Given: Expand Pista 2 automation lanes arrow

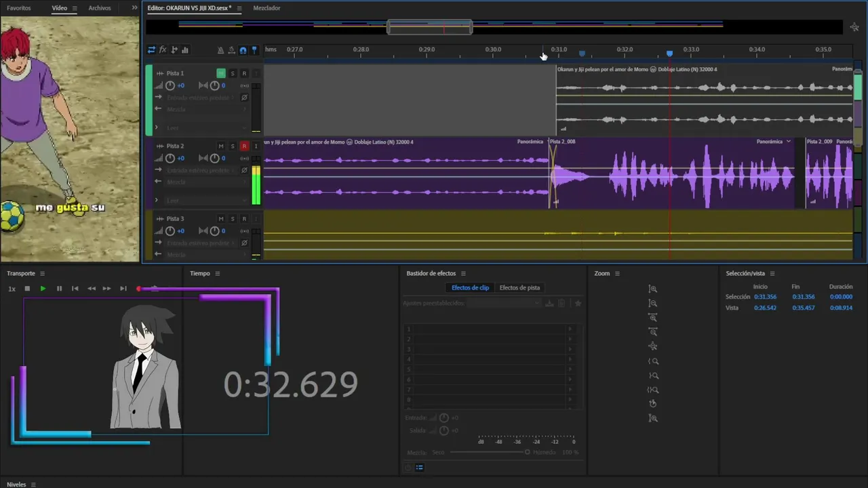Looking at the screenshot, I should tap(157, 200).
